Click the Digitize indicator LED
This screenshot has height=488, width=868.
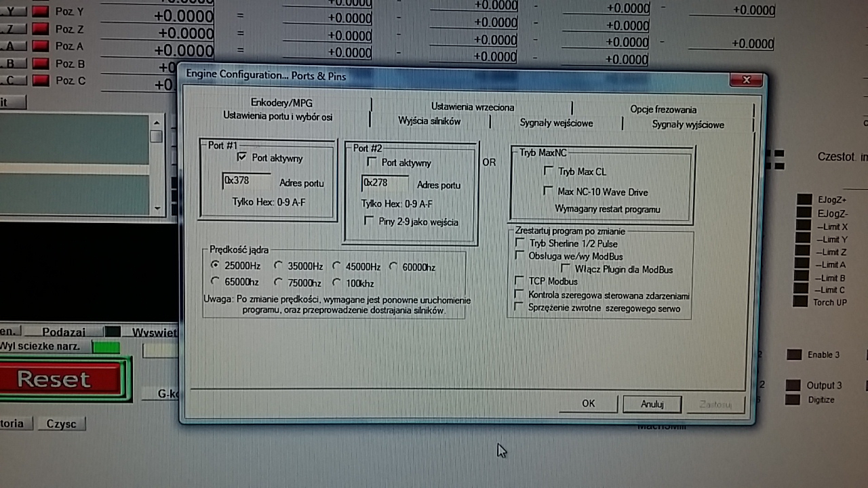coord(792,399)
